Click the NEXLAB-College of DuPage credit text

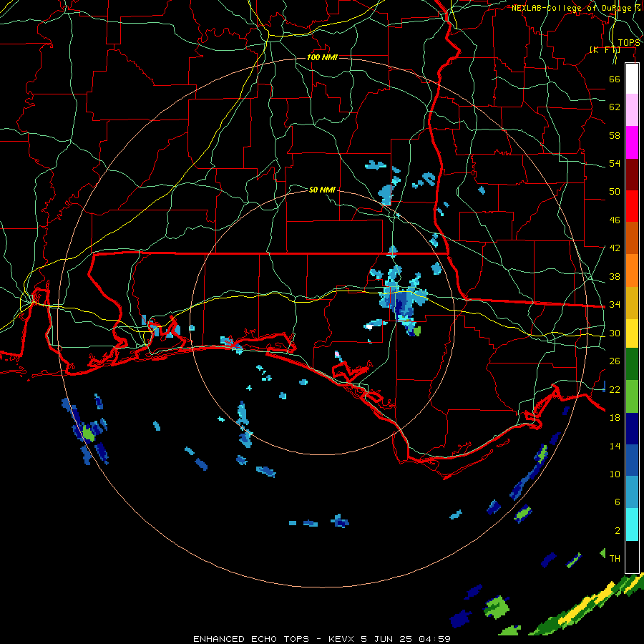(x=576, y=8)
